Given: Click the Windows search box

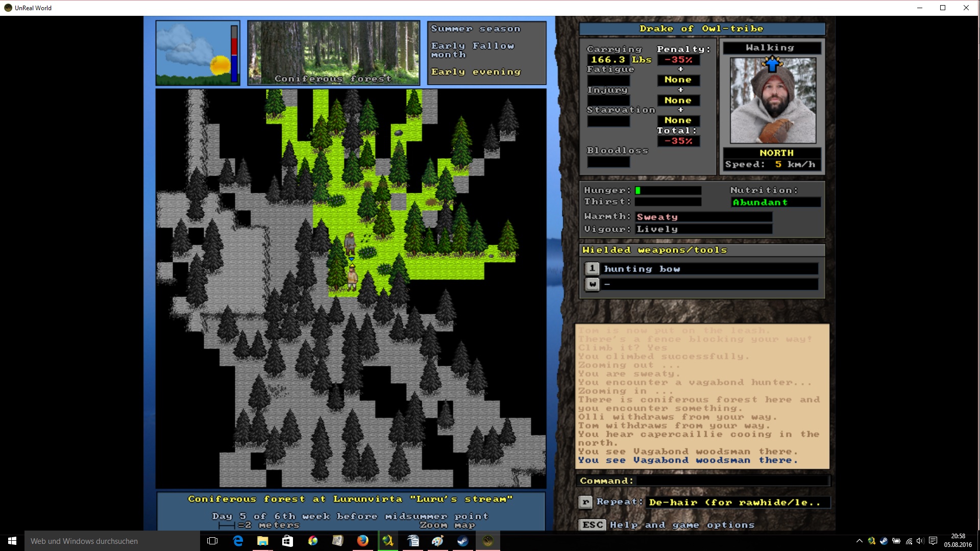Looking at the screenshot, I should pyautogui.click(x=112, y=541).
